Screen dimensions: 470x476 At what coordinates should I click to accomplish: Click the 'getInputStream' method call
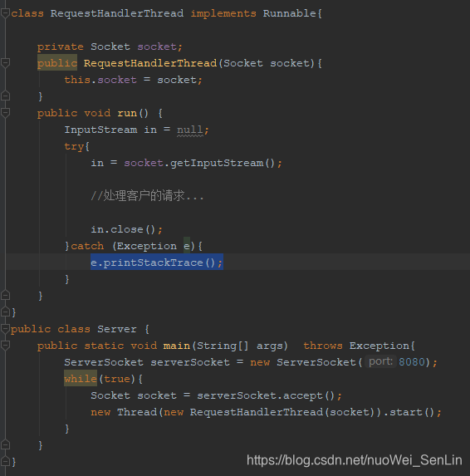click(x=217, y=164)
